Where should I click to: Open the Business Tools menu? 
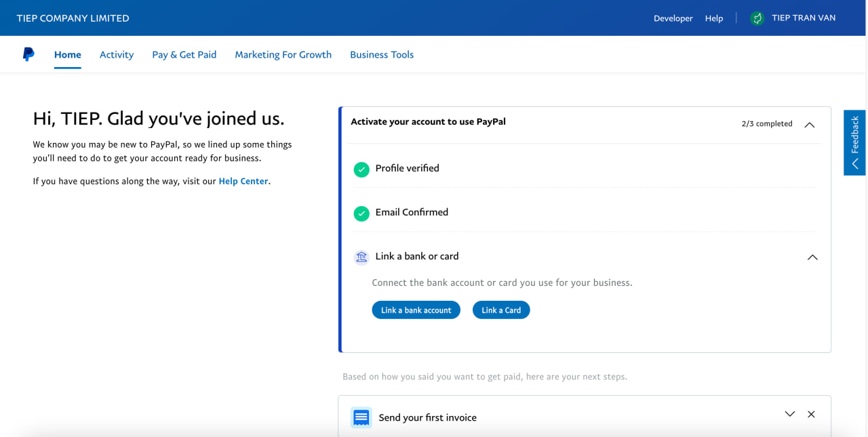pyautogui.click(x=382, y=55)
